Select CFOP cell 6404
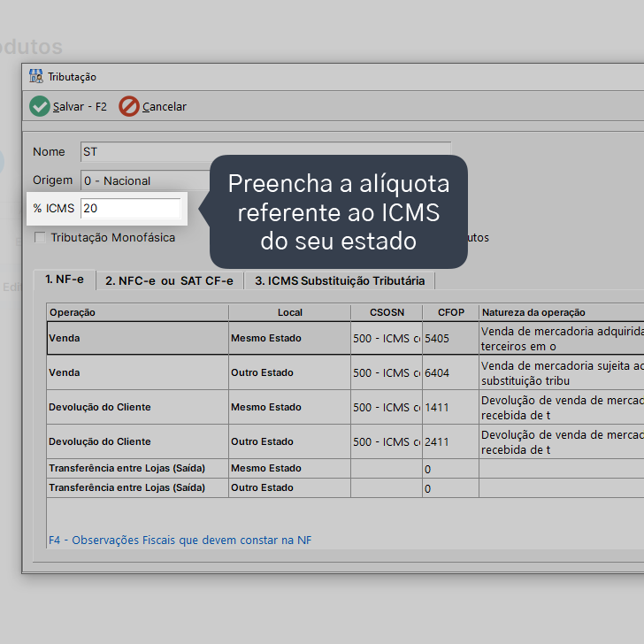 coord(450,372)
